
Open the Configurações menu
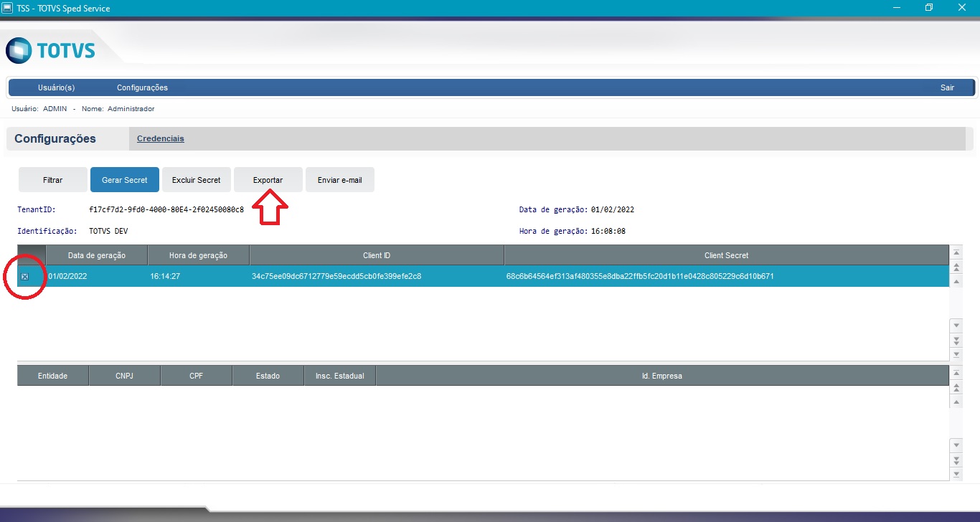pos(142,87)
